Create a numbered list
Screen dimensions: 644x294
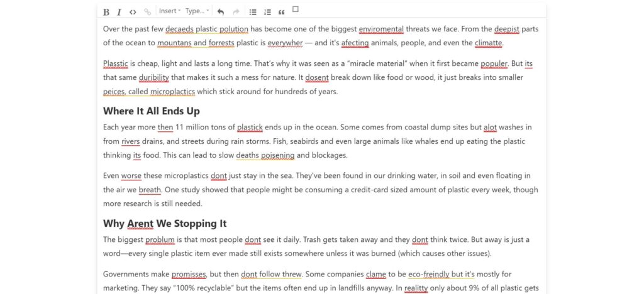click(x=267, y=12)
